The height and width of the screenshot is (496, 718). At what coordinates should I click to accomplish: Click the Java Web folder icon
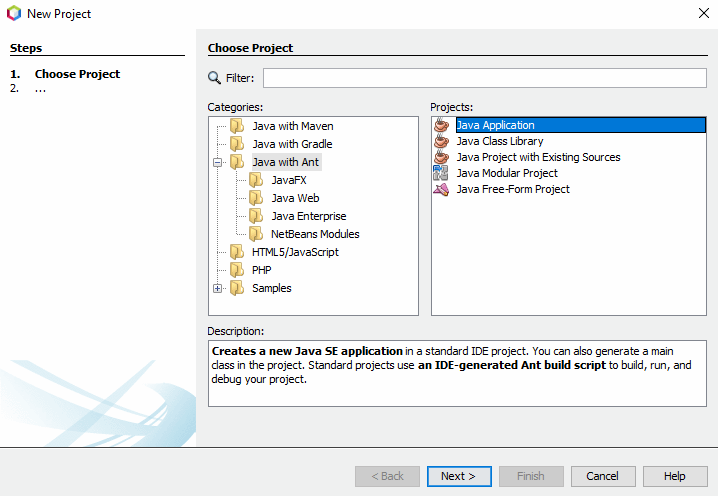point(256,198)
